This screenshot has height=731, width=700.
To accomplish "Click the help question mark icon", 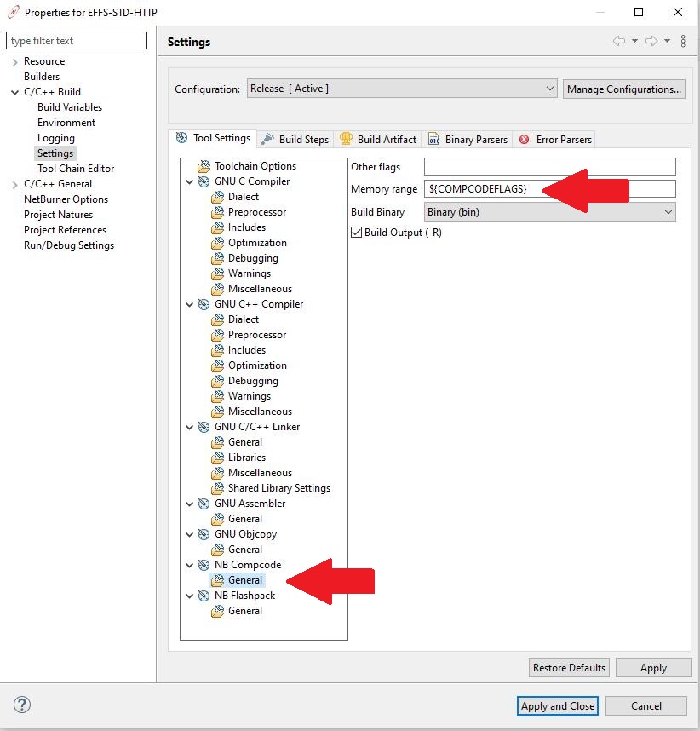I will pyautogui.click(x=23, y=705).
